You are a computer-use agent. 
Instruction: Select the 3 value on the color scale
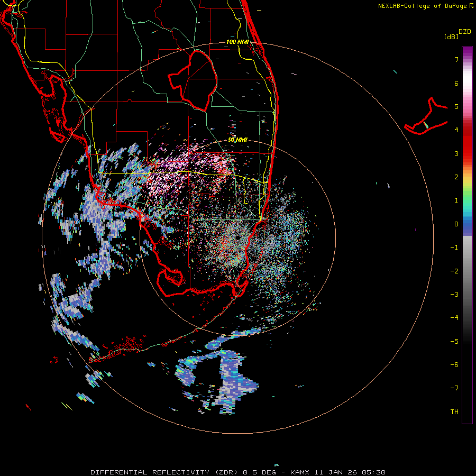point(456,153)
